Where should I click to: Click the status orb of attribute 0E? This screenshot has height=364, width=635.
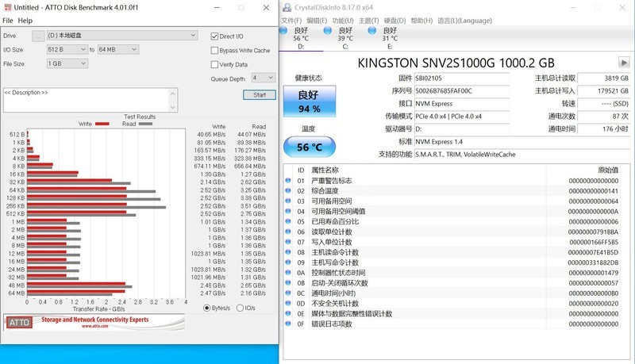[x=288, y=313]
